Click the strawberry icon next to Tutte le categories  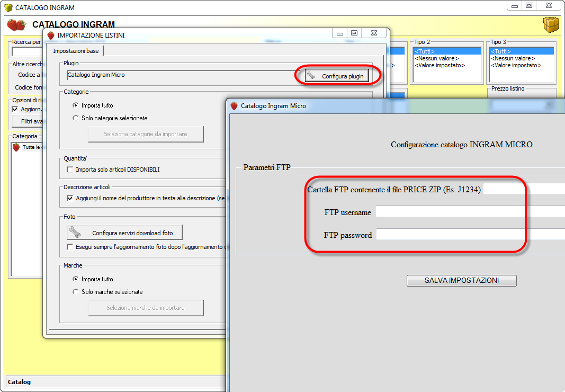[16, 147]
